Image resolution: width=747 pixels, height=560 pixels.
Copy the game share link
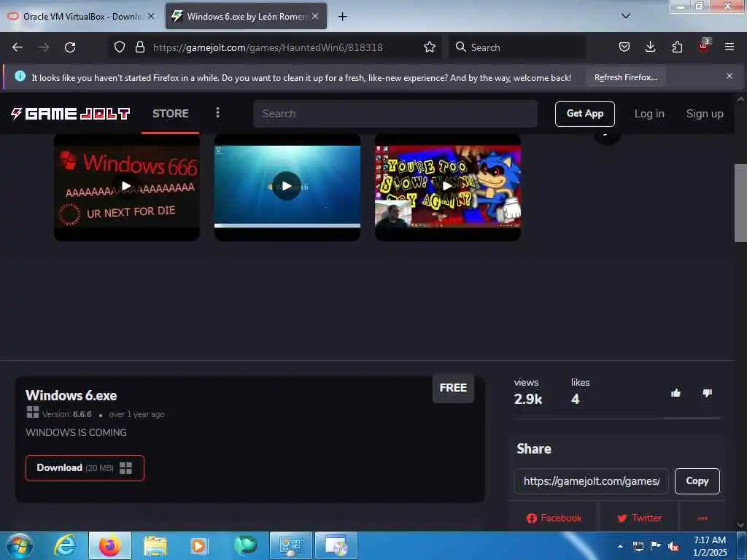(x=697, y=481)
